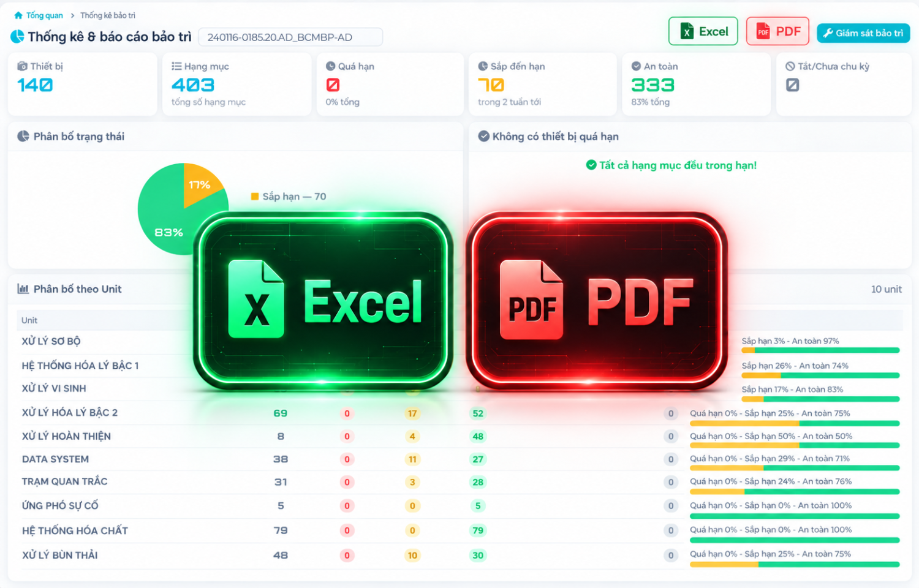Click check icon beside Không có thiết bị quá hạn
The height and width of the screenshot is (588, 919).
click(484, 136)
